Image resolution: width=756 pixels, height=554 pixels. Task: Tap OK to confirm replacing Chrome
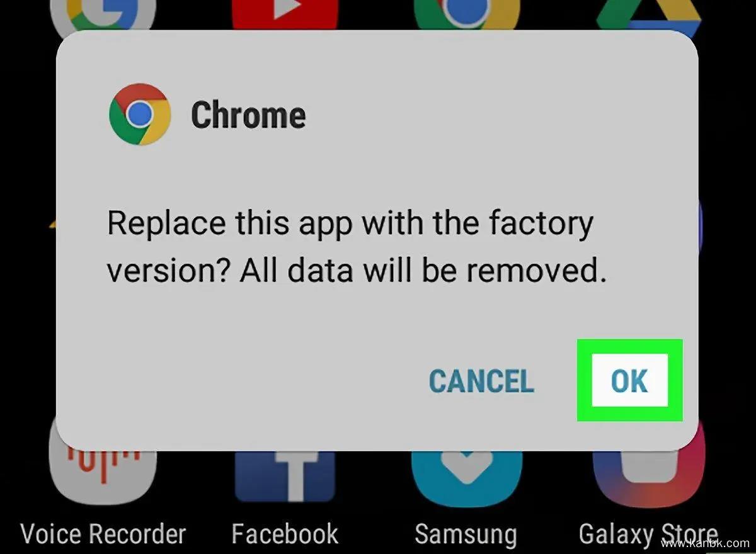pos(629,380)
